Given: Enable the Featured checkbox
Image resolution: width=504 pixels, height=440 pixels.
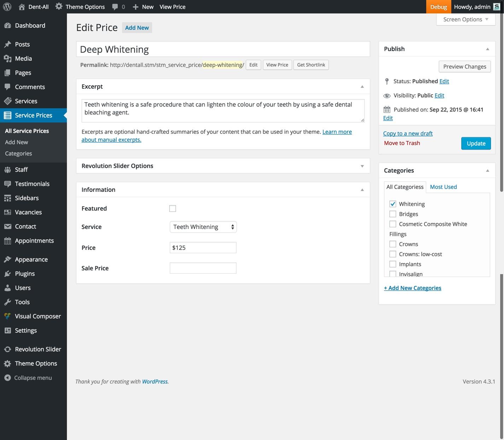Looking at the screenshot, I should (172, 209).
